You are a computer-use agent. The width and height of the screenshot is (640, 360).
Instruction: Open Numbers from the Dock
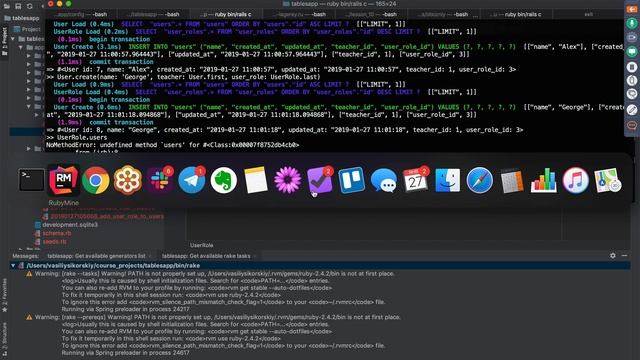click(x=544, y=180)
